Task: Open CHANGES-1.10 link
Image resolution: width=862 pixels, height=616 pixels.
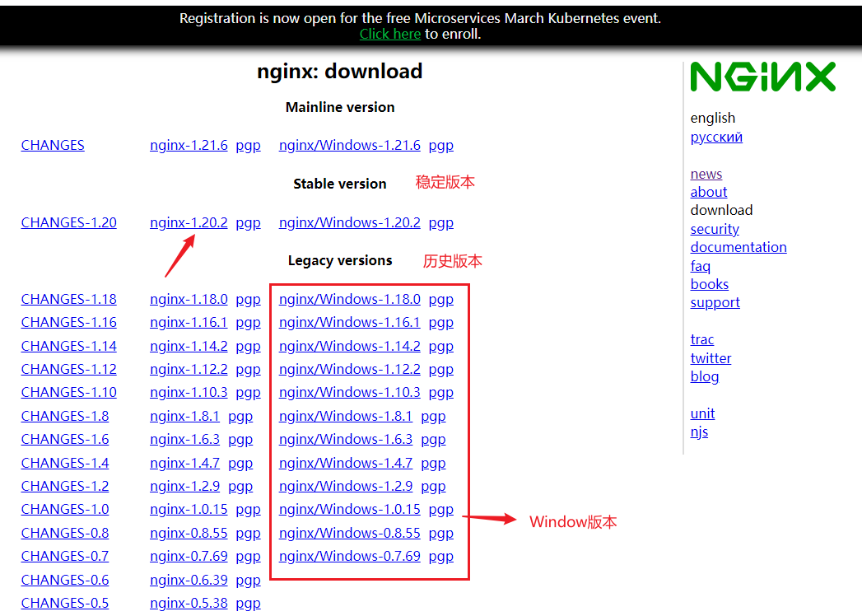Action: tap(68, 393)
